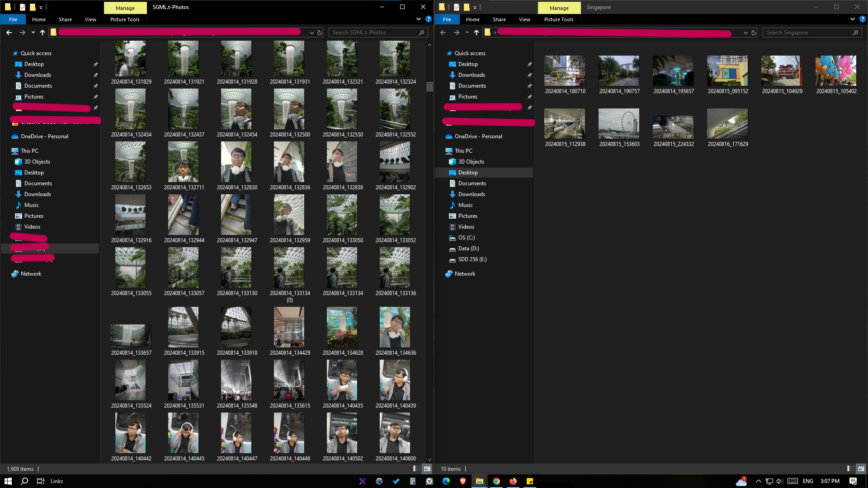Open recent locations dropdown in left window
868x488 pixels.
[x=33, y=33]
